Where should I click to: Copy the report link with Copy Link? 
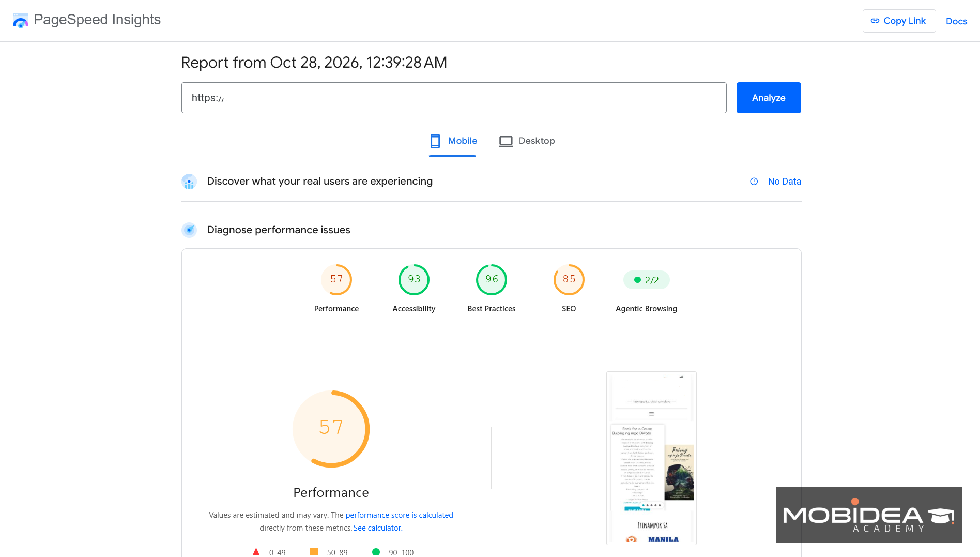coord(899,21)
